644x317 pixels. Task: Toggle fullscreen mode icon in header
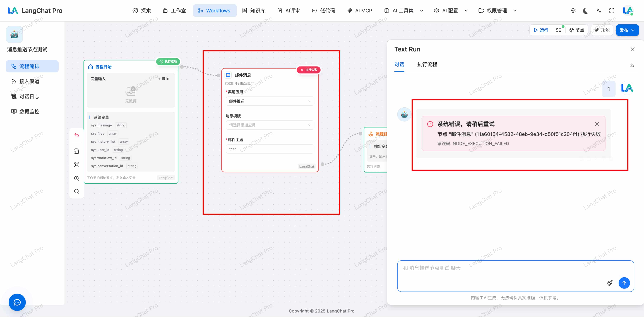[612, 11]
